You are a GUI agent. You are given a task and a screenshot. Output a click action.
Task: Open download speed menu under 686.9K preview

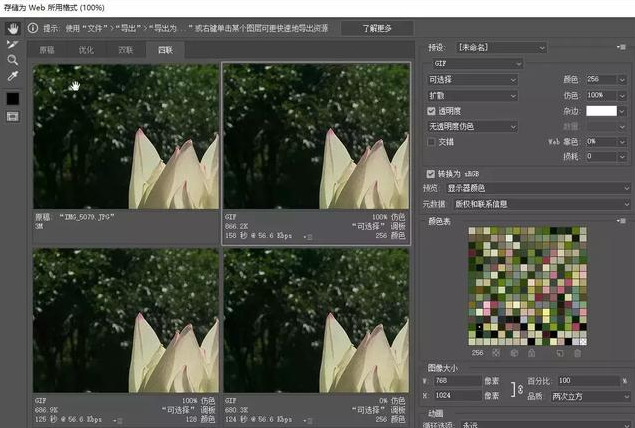coord(118,421)
